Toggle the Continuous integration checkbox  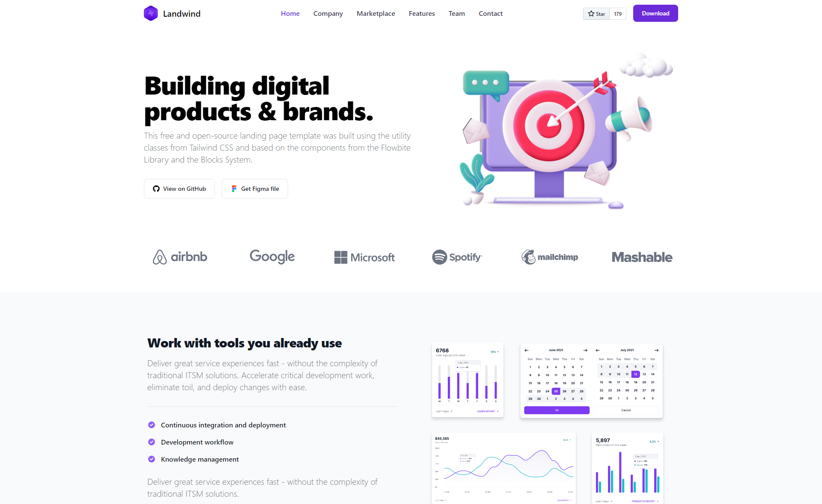click(152, 425)
